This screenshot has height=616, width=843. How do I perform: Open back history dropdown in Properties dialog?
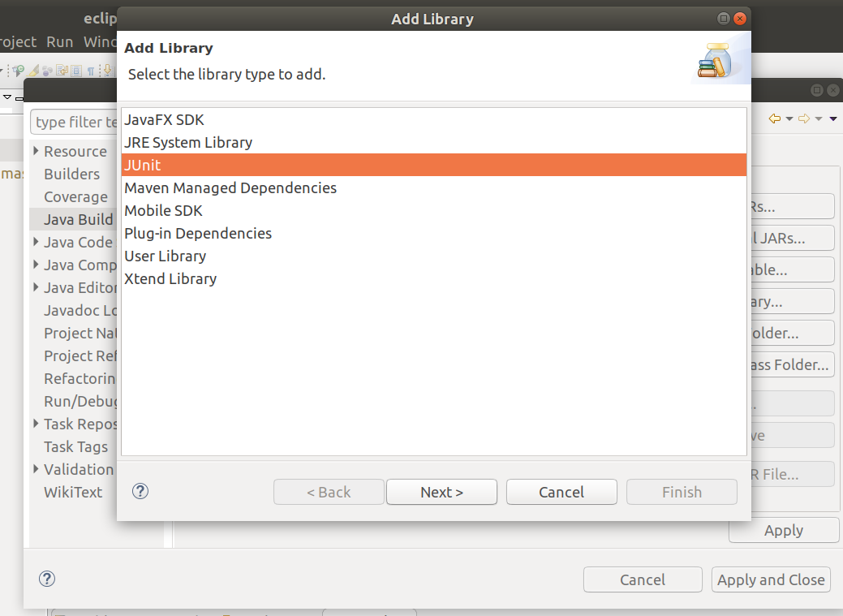point(789,118)
